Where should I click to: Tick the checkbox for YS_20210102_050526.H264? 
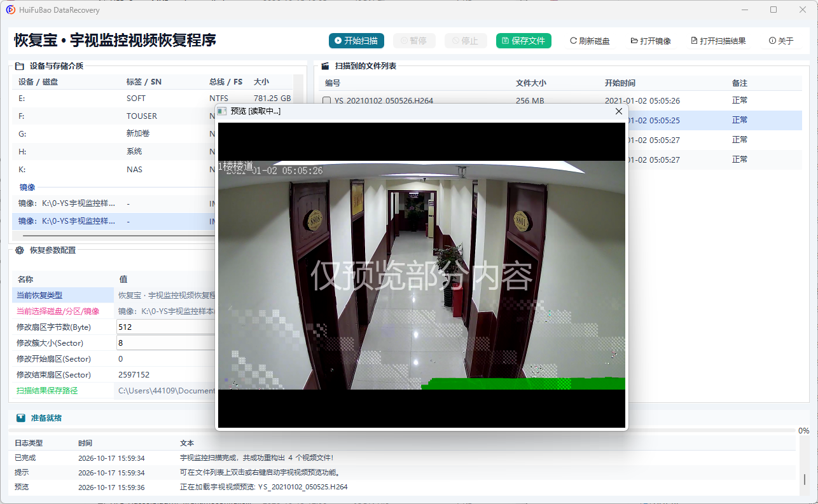[327, 100]
